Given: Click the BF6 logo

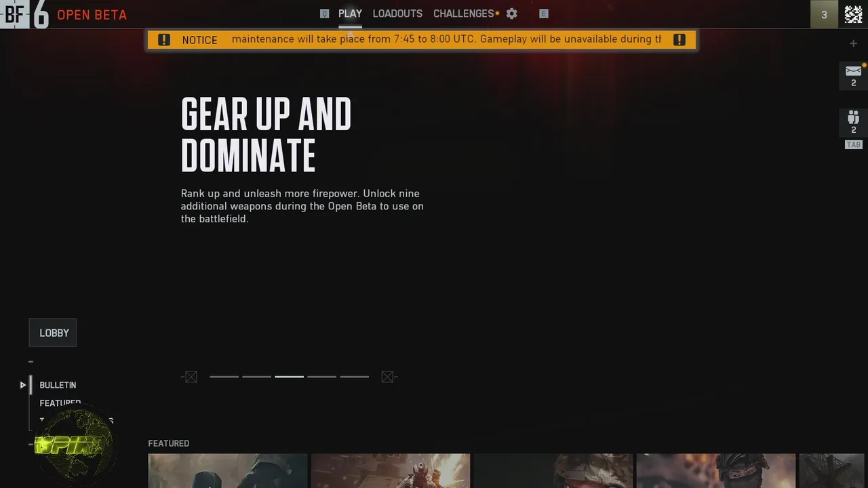Looking at the screenshot, I should tap(25, 14).
